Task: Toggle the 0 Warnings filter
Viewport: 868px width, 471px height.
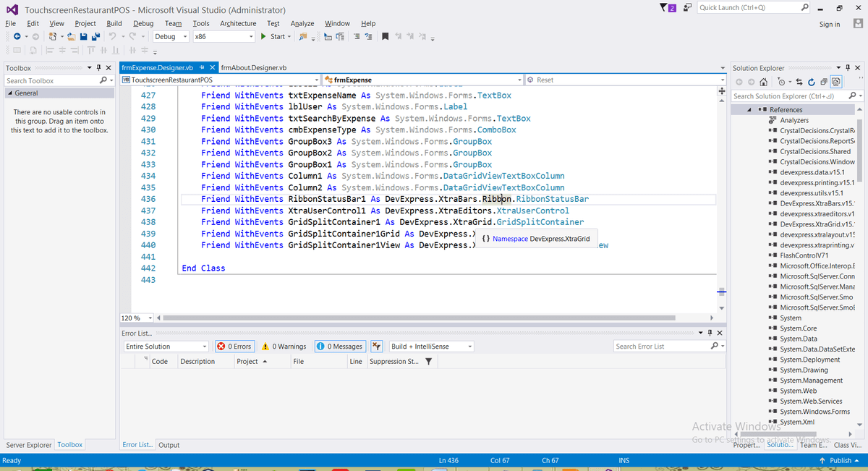Action: click(x=284, y=347)
